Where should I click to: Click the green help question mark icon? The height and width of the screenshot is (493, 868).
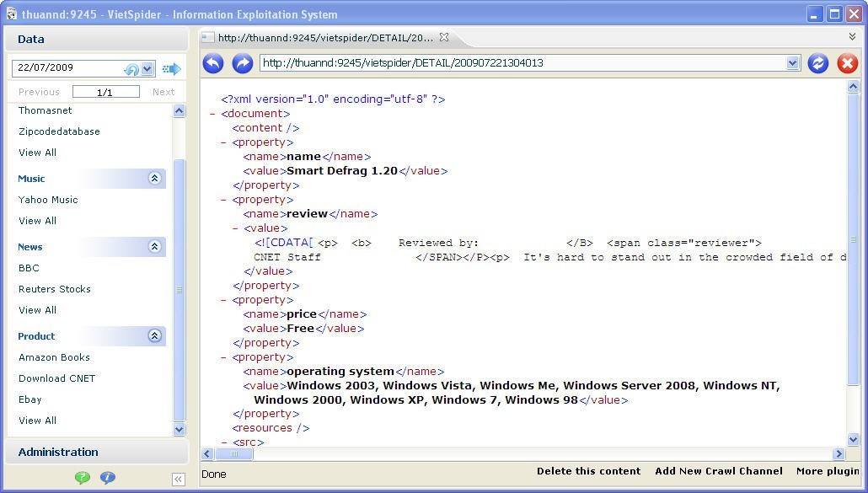coord(82,478)
